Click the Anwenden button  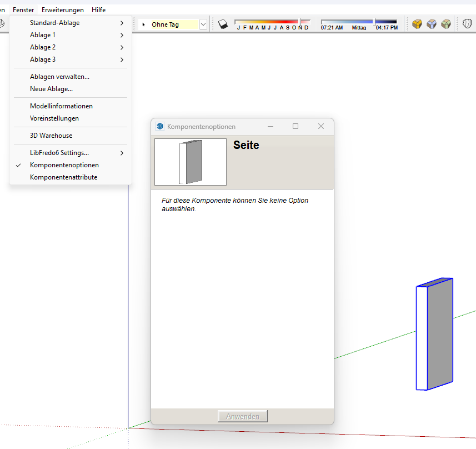pyautogui.click(x=243, y=416)
